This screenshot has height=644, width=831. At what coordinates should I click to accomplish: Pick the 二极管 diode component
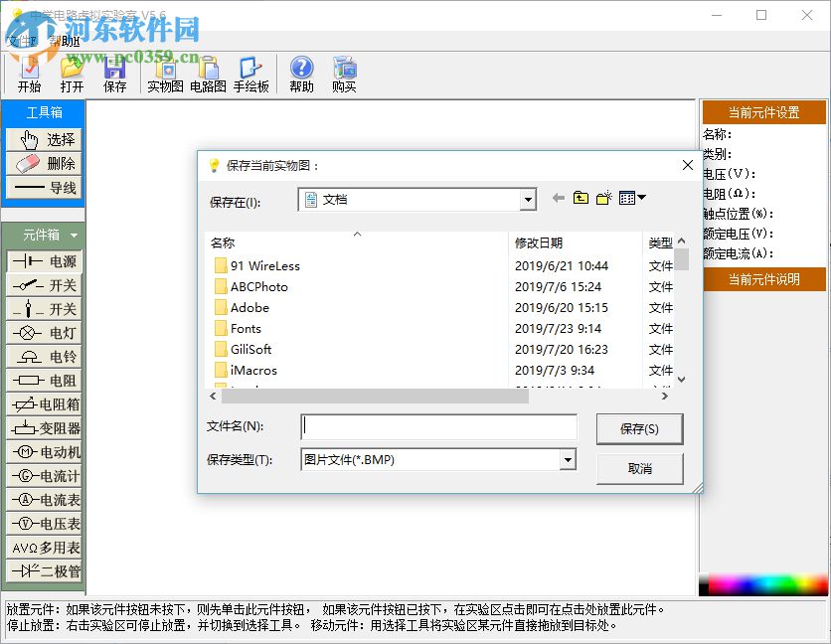(x=44, y=571)
